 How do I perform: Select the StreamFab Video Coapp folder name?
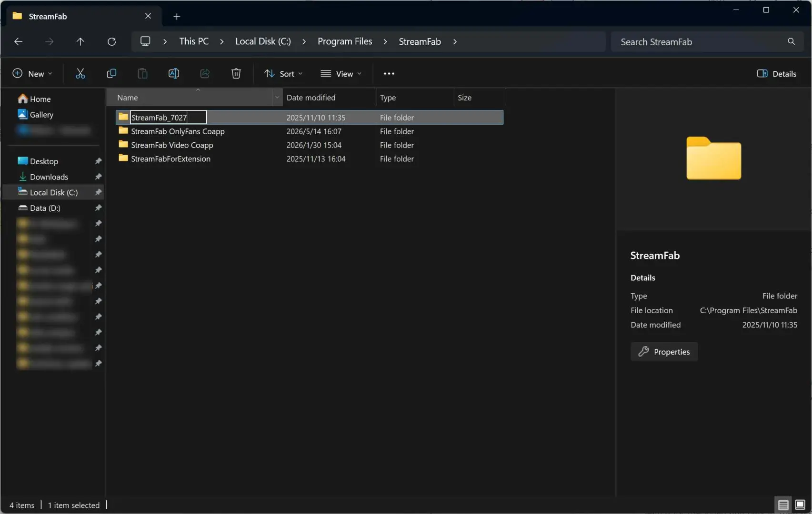(172, 145)
